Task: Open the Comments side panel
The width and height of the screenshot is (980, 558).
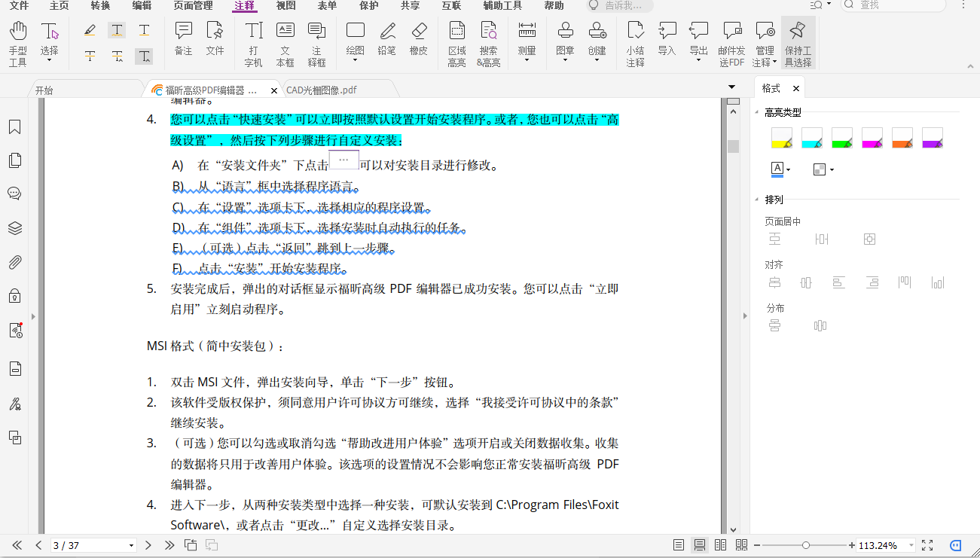Action: click(14, 194)
